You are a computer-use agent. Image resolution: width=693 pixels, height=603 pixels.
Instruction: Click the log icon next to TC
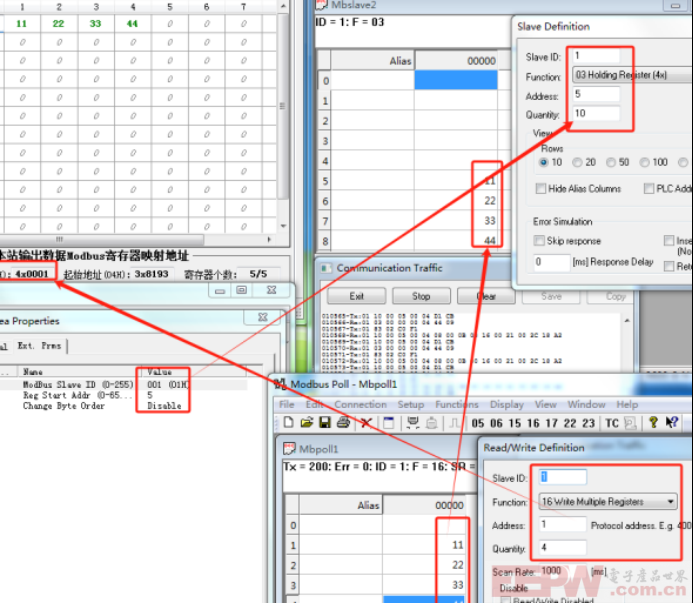click(630, 423)
